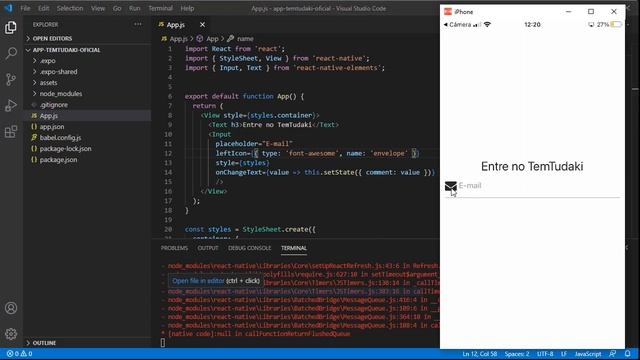Switch to the DEBUG CONSOLE tab
The width and height of the screenshot is (640, 360).
tap(249, 248)
